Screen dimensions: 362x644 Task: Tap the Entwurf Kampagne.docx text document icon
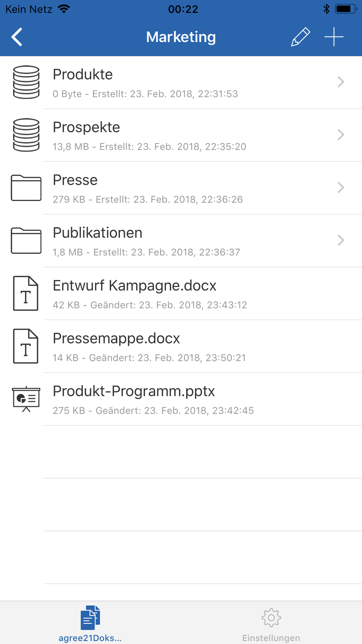click(26, 293)
